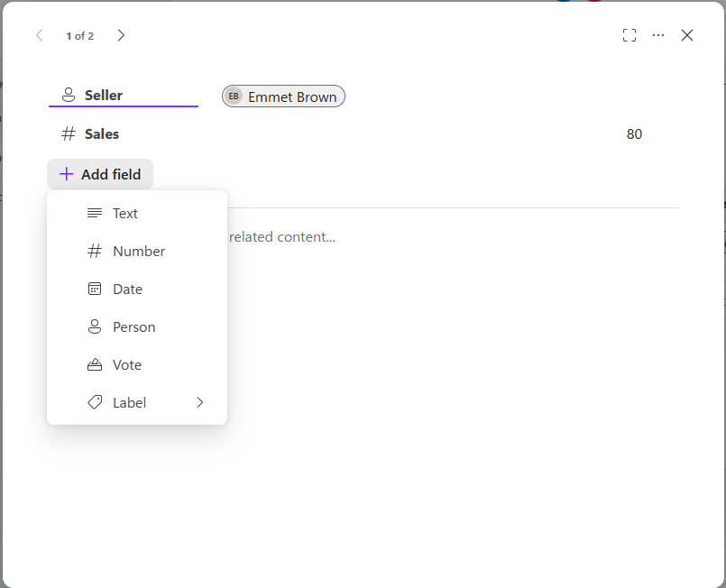Go to the next record arrow

tap(122, 35)
